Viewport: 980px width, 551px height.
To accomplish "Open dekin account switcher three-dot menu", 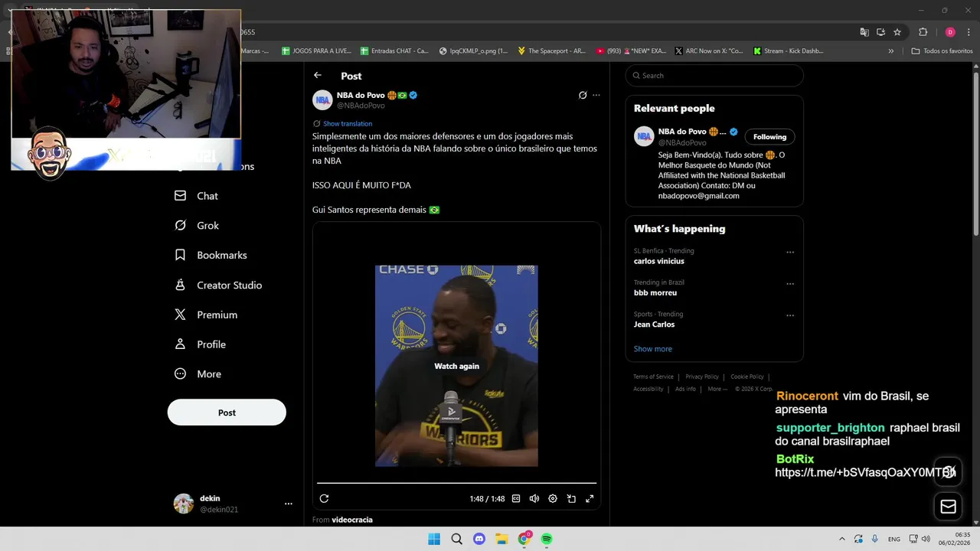I will click(289, 504).
